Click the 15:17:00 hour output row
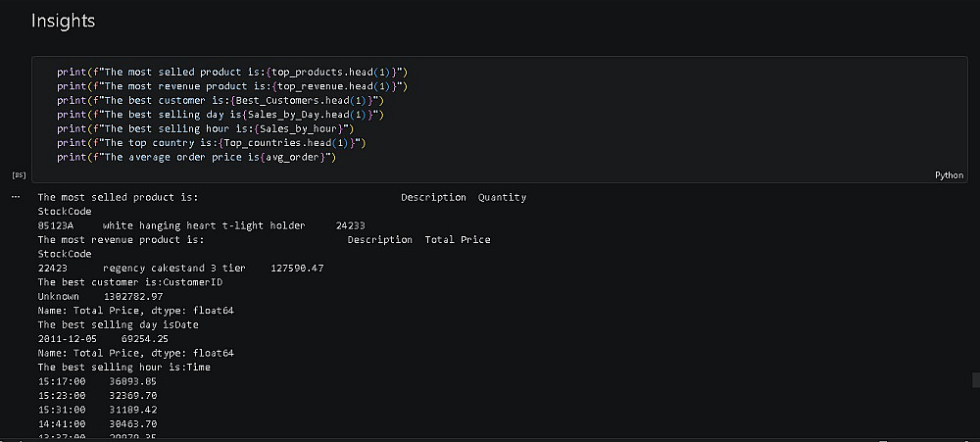Viewport: 980px width, 442px height. 97,381
